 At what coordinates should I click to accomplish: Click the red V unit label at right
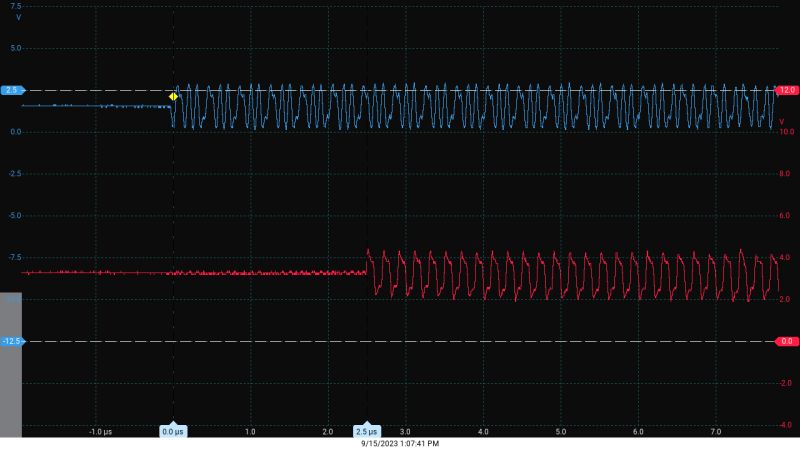(782, 122)
